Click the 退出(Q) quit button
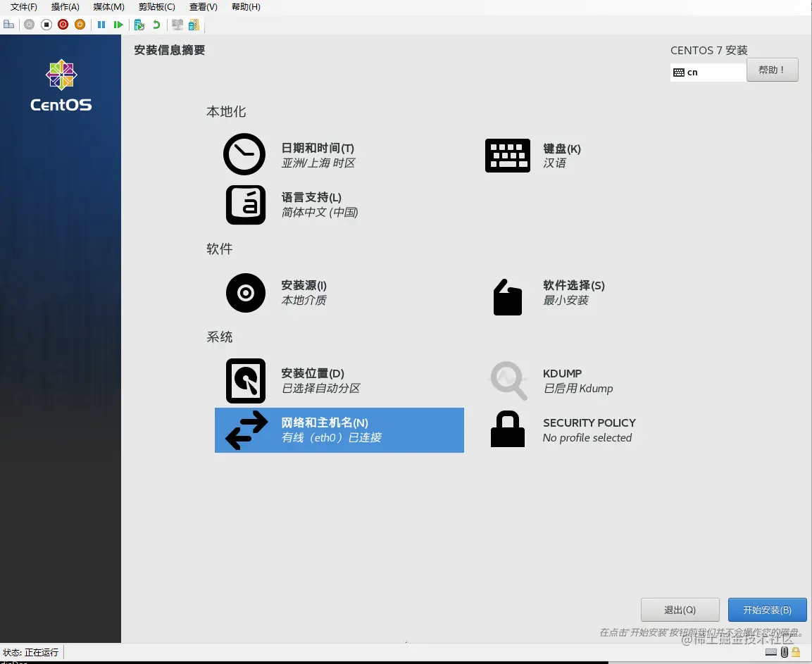The width and height of the screenshot is (812, 664). (680, 610)
